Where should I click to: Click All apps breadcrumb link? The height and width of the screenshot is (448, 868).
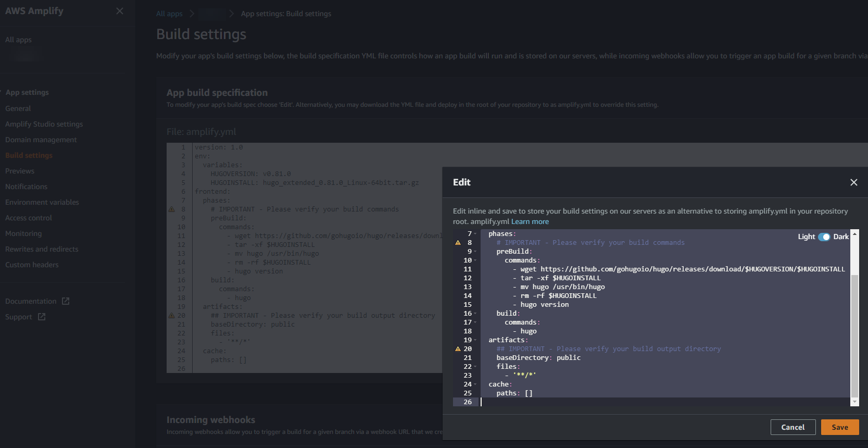(169, 14)
